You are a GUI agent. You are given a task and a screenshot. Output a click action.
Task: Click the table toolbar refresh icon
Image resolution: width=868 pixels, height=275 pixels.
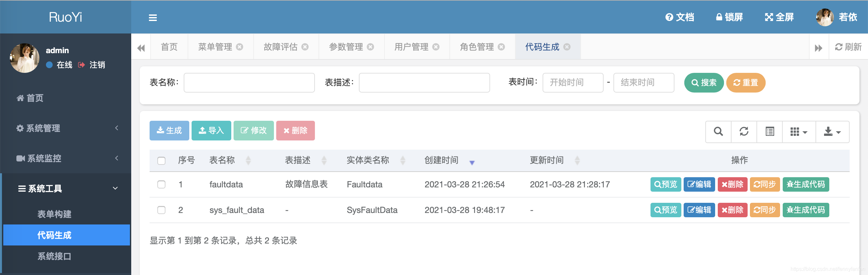(744, 132)
